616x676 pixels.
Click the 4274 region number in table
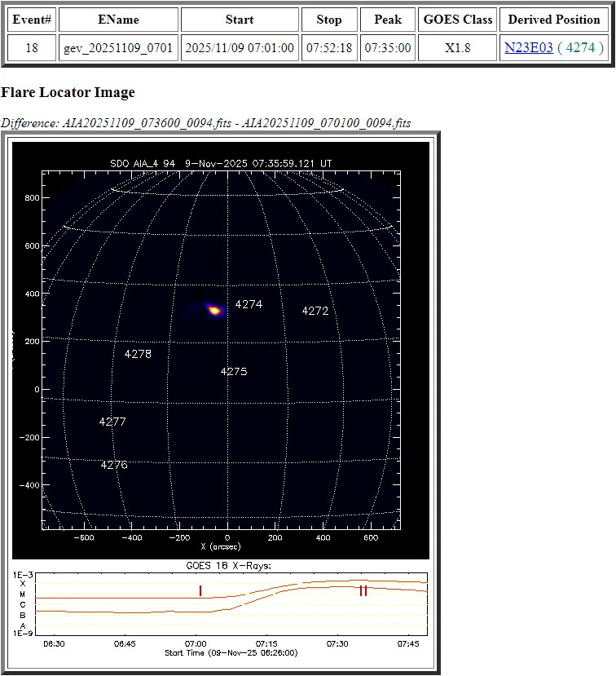(x=580, y=48)
